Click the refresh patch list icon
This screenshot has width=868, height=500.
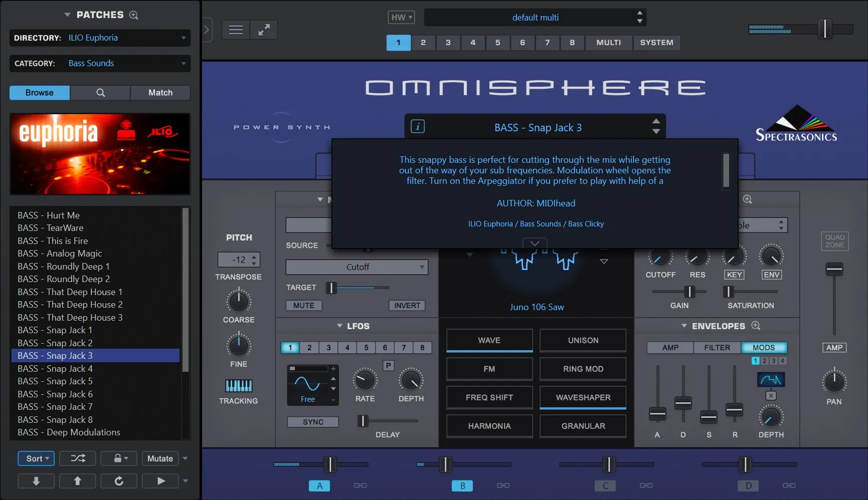(119, 481)
